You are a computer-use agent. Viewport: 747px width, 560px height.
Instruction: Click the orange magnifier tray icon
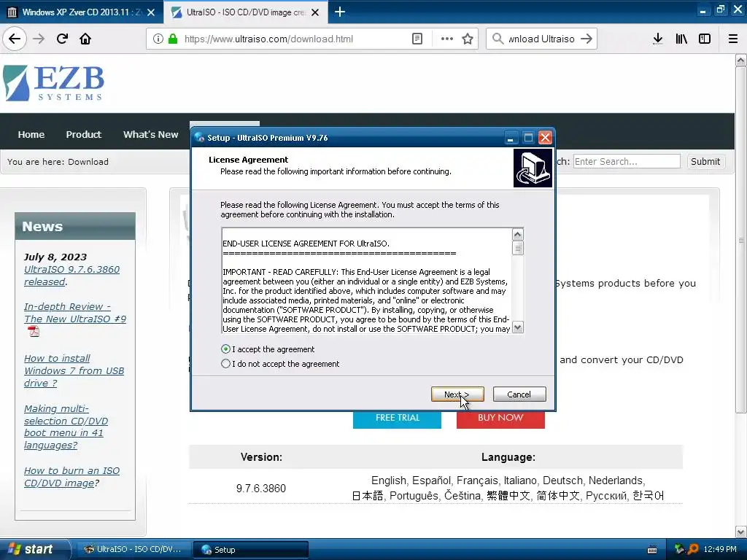click(693, 549)
